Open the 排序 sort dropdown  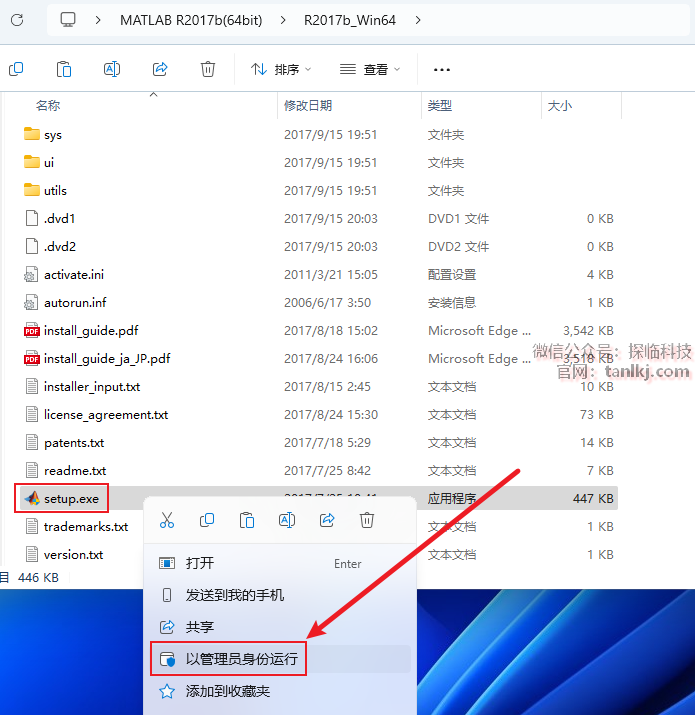(x=281, y=69)
